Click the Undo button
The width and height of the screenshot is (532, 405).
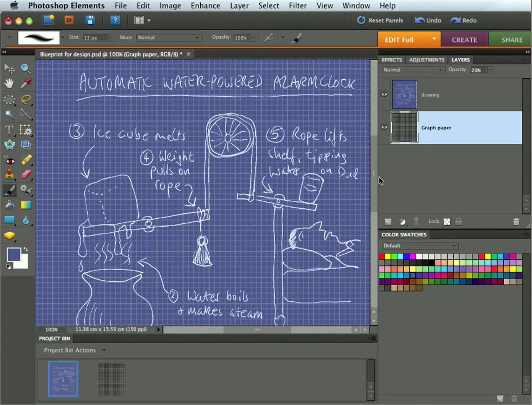[x=428, y=20]
